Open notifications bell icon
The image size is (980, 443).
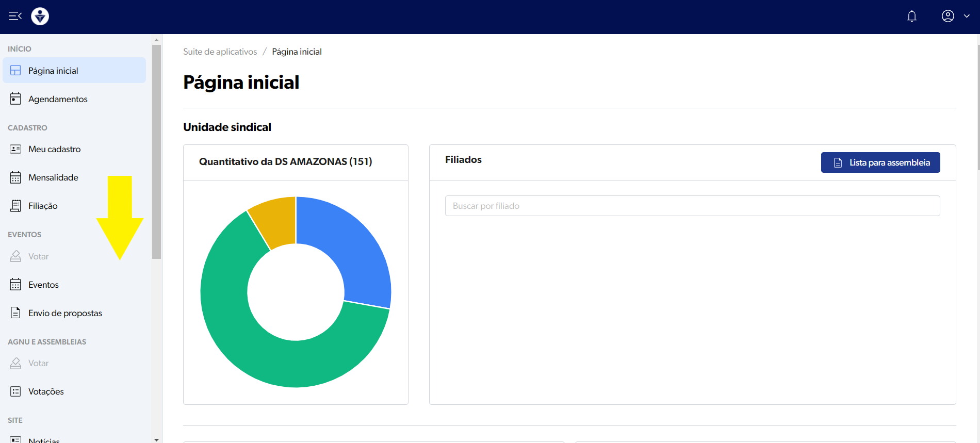[911, 17]
